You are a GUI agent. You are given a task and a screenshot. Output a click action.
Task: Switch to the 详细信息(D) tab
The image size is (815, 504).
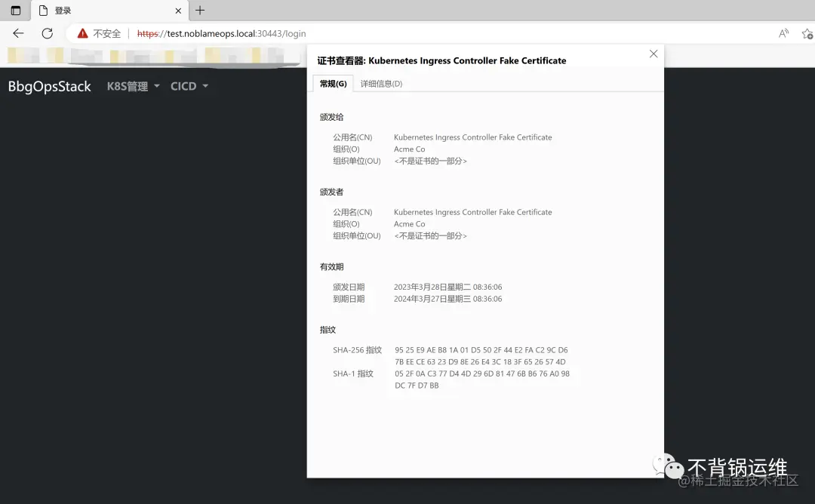click(x=380, y=84)
